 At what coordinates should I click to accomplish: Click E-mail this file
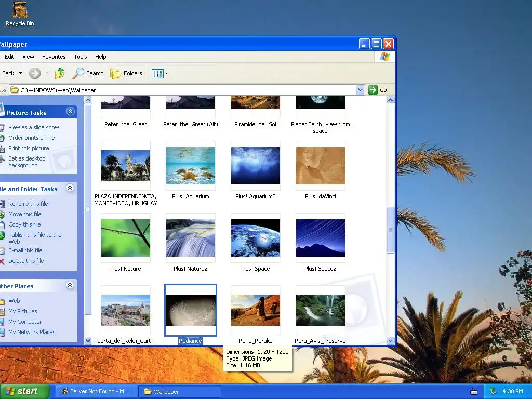25,250
